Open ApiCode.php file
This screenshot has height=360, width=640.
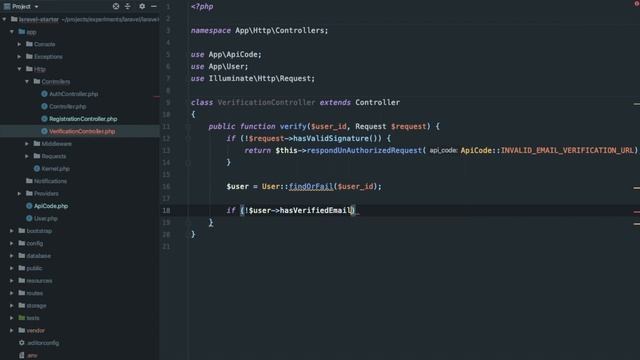point(51,206)
